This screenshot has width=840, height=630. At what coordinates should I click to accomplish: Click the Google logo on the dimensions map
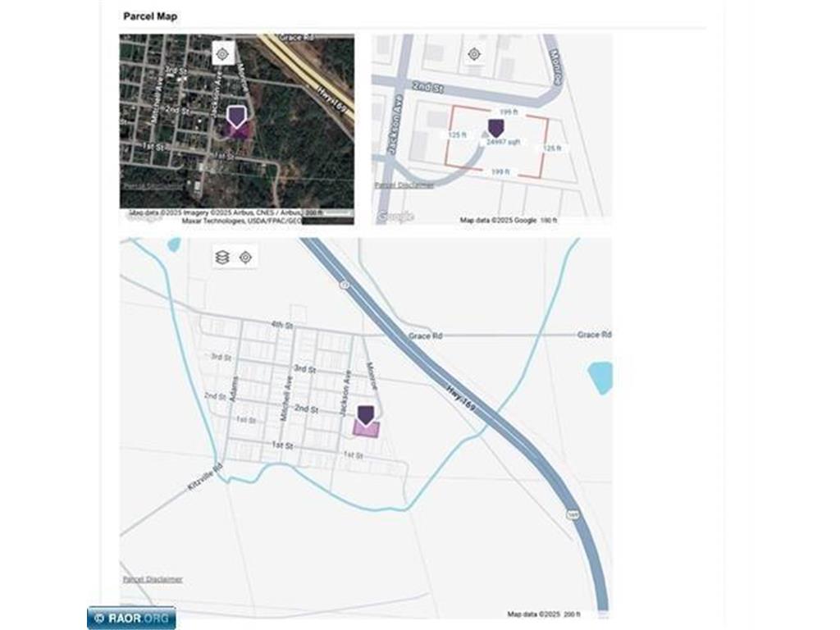(x=395, y=217)
